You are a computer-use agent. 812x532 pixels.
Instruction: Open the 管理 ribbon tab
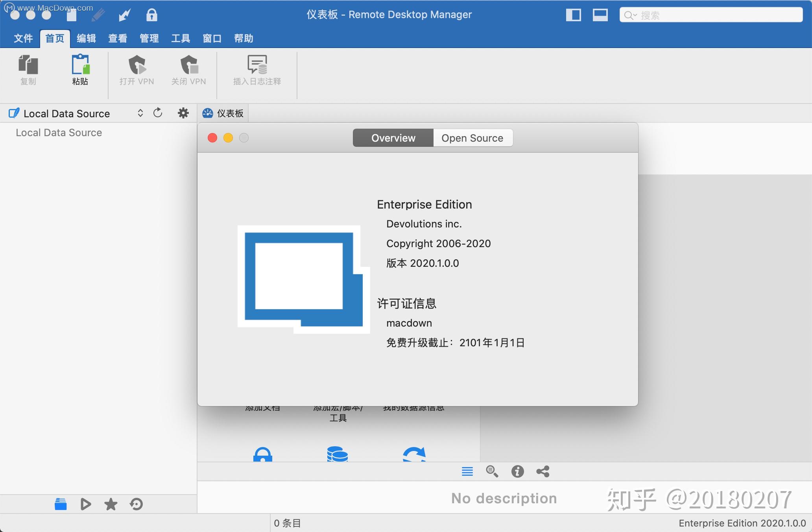tap(149, 38)
